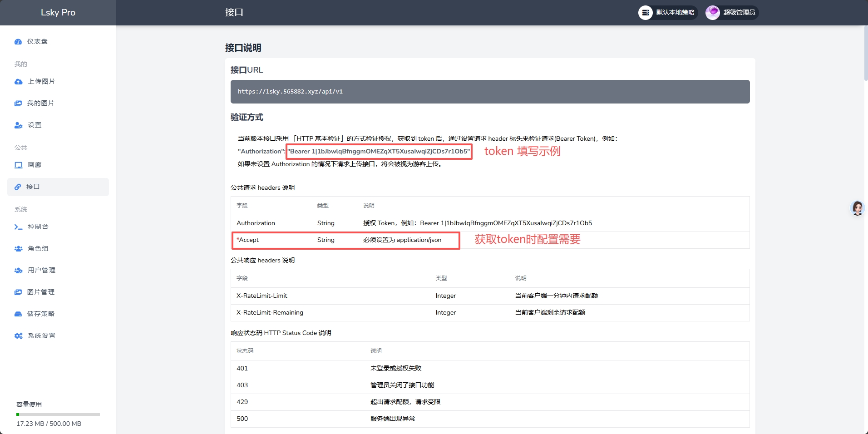Click the system settings cogs icon
The height and width of the screenshot is (434, 868).
(x=18, y=336)
